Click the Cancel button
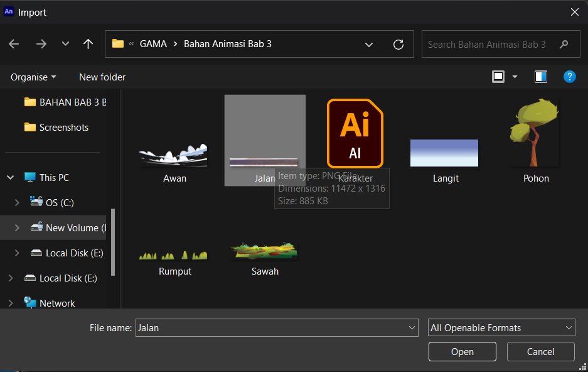Viewport: 588px width, 372px height. tap(540, 352)
